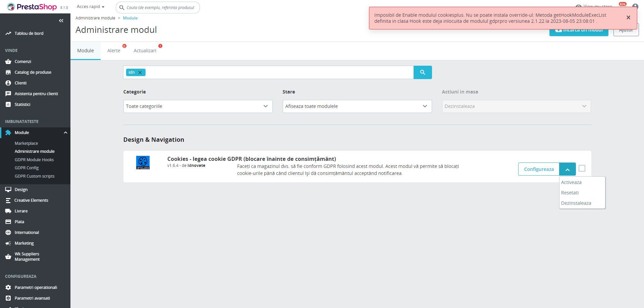Click the Statistici chart icon
The width and height of the screenshot is (644, 308).
pos(8,104)
